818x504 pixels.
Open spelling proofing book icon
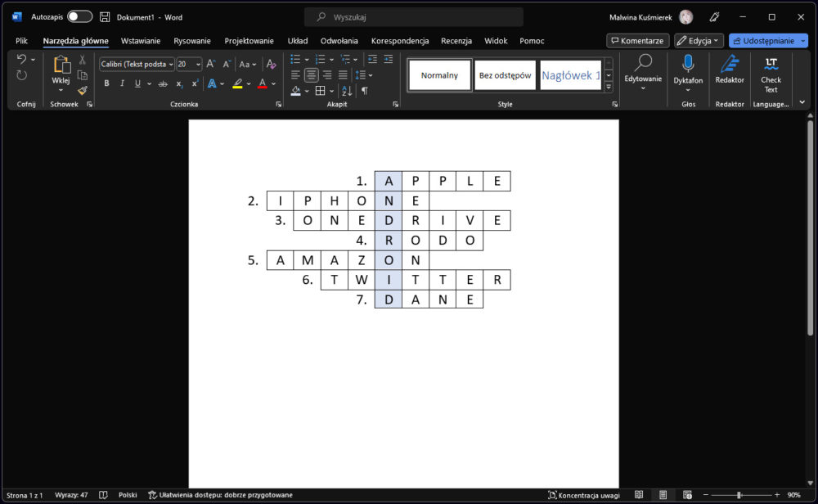tap(103, 495)
